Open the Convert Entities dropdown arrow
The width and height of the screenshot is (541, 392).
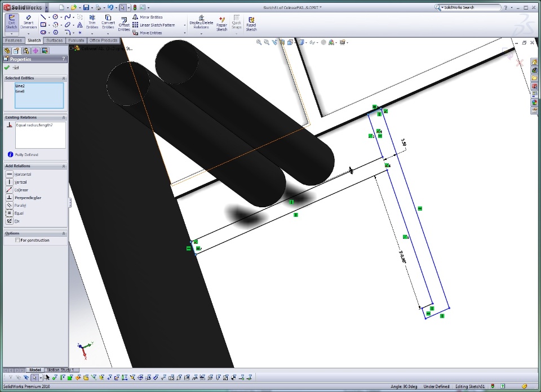(x=108, y=34)
